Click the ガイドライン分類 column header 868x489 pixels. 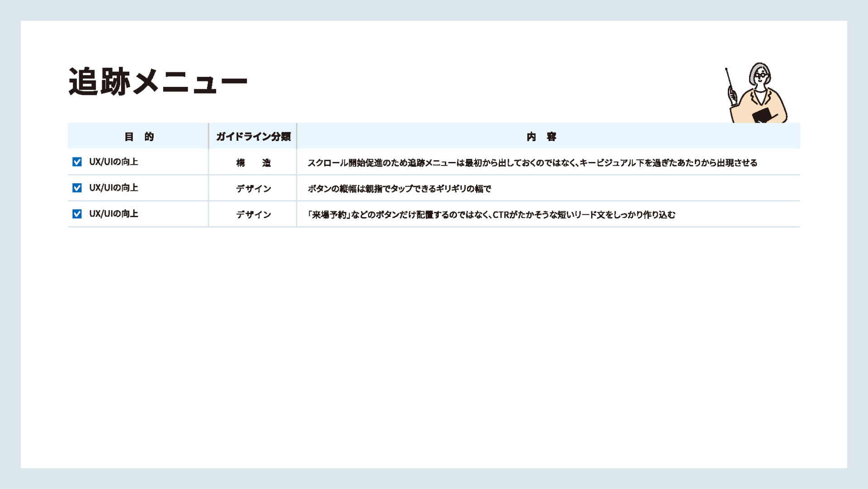click(253, 137)
